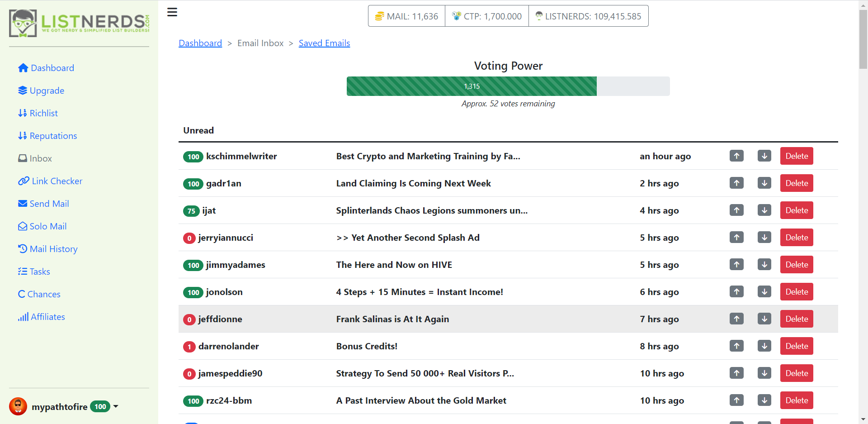Open email '>> Yet Another Second Splash Ad'
The image size is (868, 424).
point(408,238)
